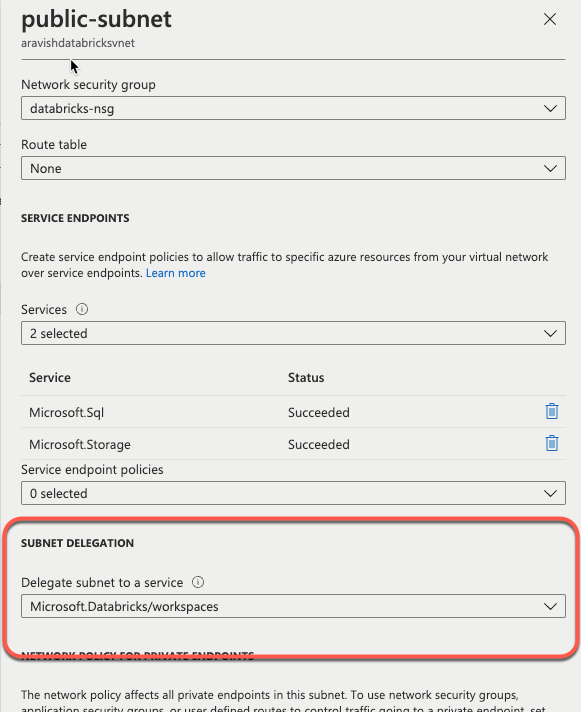Click the Delegate subnet info icon
This screenshot has width=581, height=712.
coord(198,582)
